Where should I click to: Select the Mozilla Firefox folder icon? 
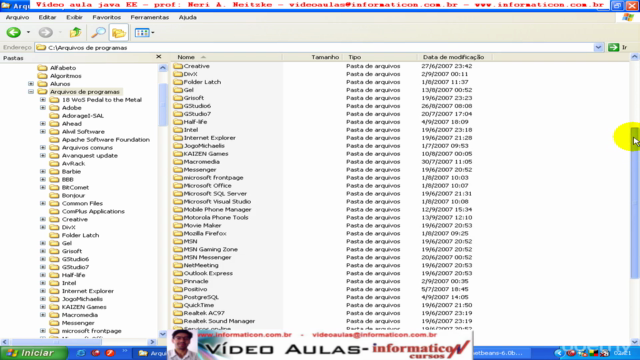point(178,233)
